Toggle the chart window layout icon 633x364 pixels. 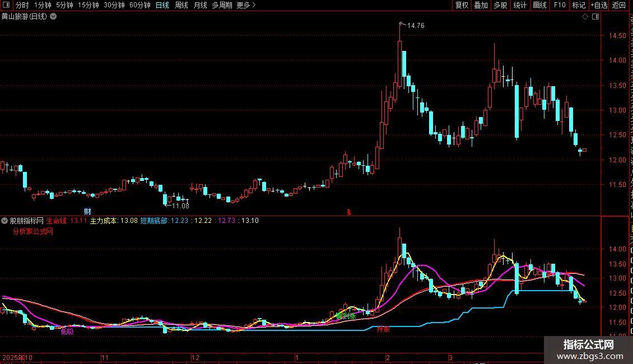pos(595,17)
